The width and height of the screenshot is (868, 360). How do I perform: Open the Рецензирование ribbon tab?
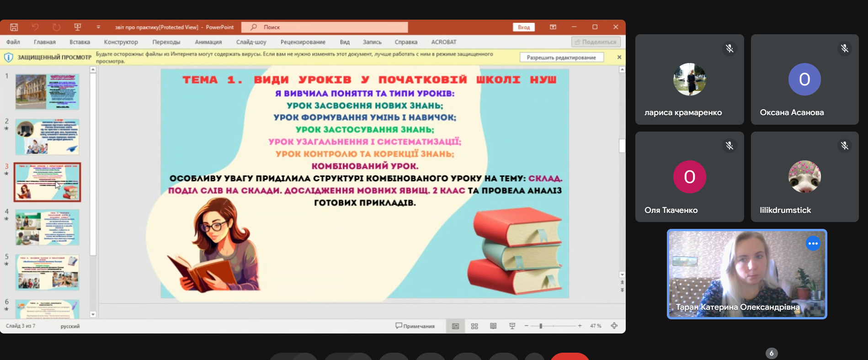pyautogui.click(x=303, y=42)
